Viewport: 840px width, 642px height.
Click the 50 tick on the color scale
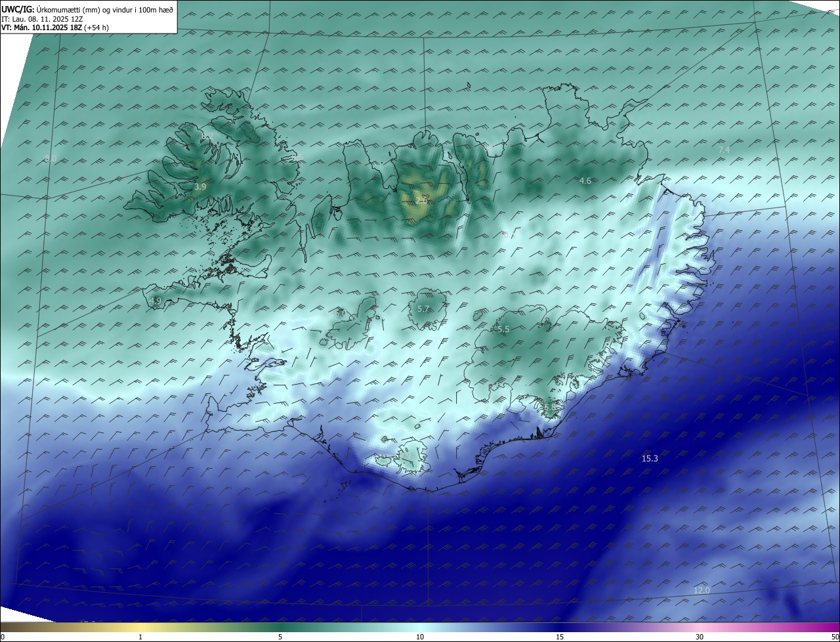[835, 637]
